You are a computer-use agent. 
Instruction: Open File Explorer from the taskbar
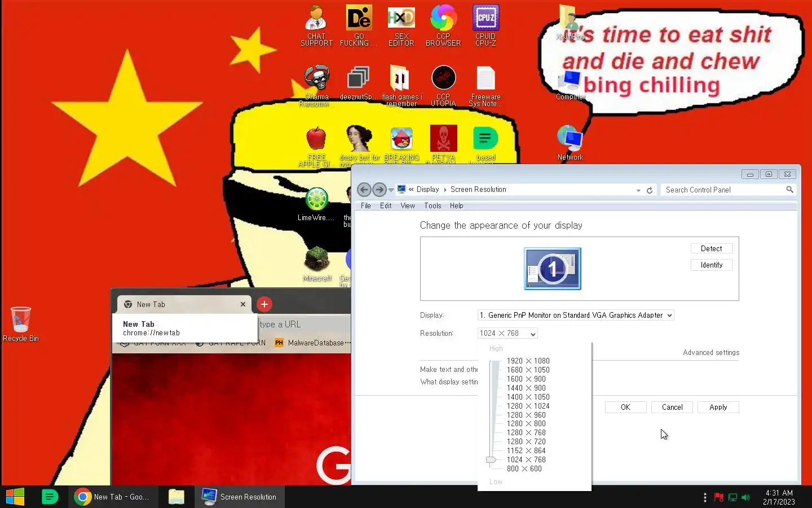pyautogui.click(x=176, y=497)
